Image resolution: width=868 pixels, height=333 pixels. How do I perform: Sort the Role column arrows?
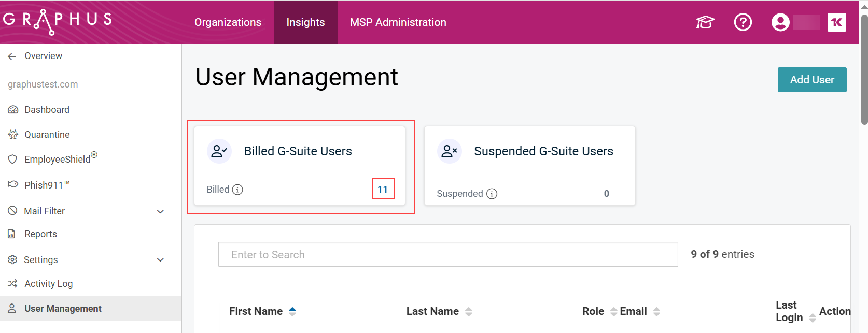pos(614,311)
